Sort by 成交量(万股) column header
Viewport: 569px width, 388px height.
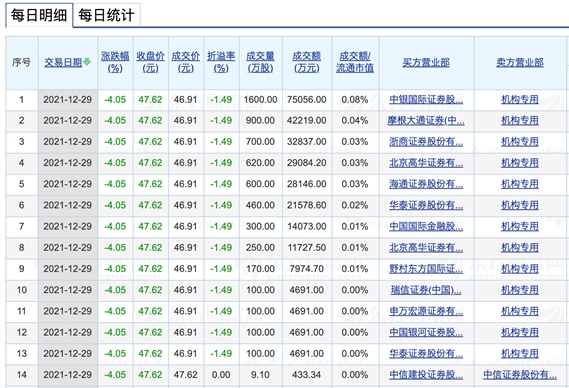coord(260,62)
